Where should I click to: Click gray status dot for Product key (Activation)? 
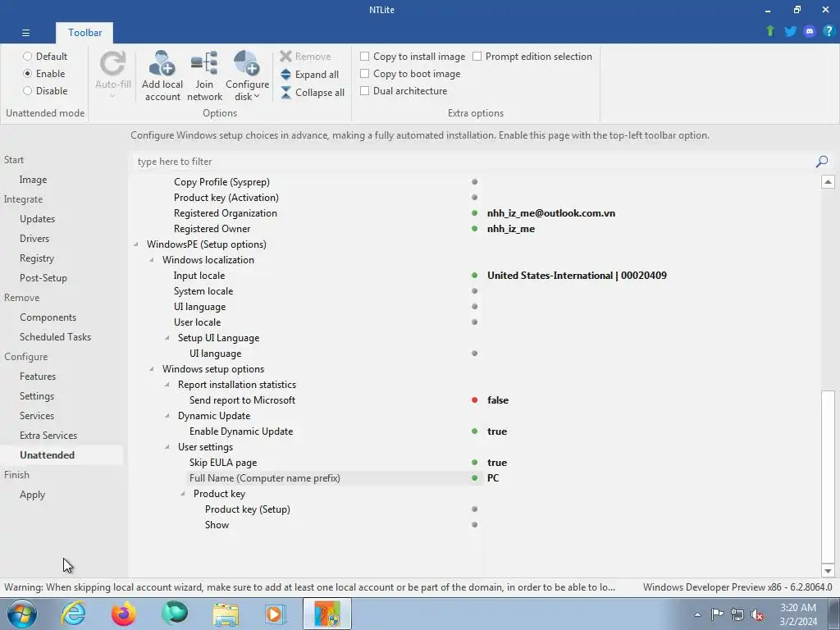[x=474, y=198]
